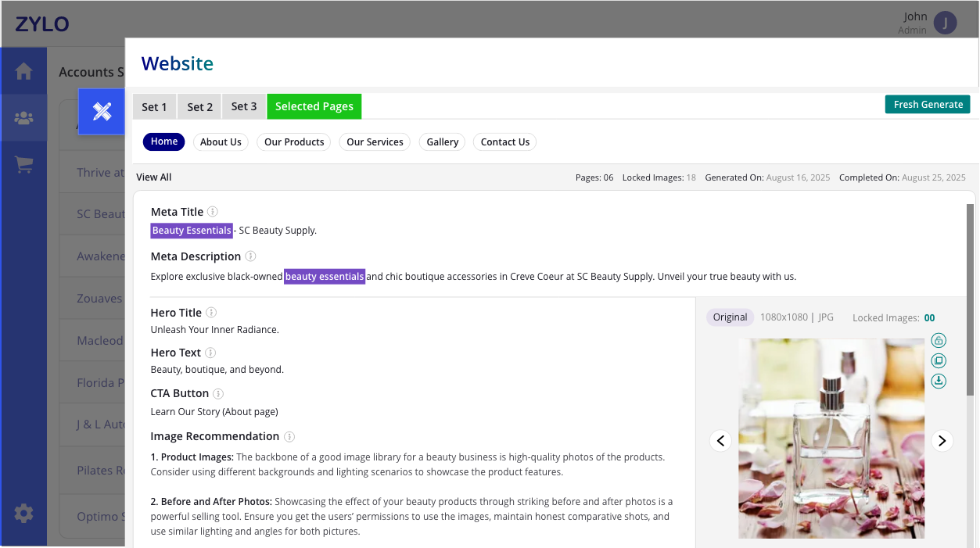Viewport: 980px width, 548px height.
Task: Open the settings gear in the sidebar
Action: coord(23,514)
